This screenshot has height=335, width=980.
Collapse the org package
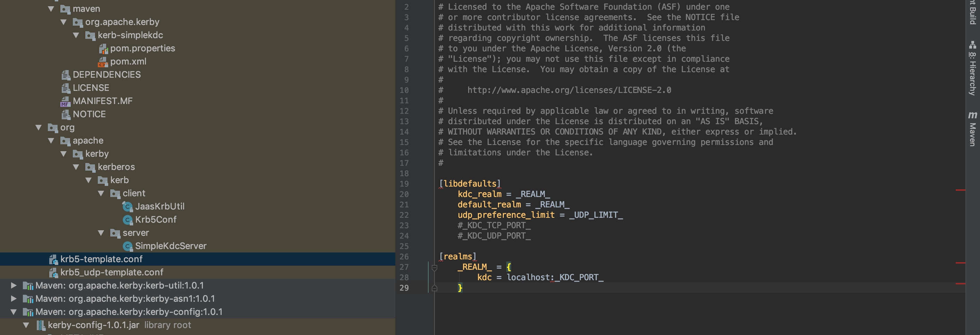point(38,127)
